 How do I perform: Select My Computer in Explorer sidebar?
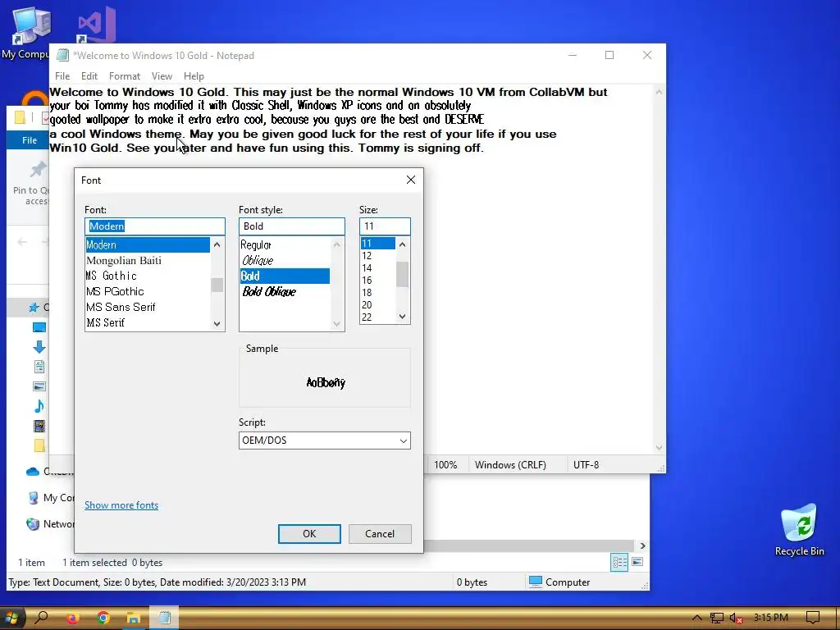[48, 498]
